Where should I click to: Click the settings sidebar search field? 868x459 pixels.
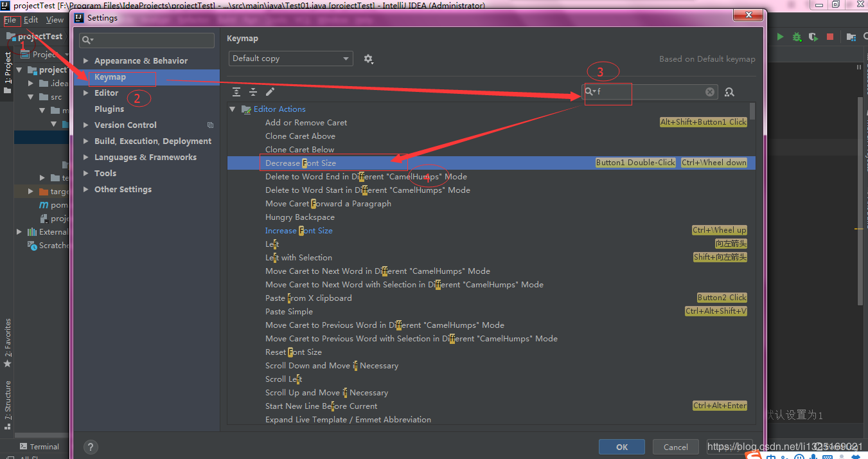pos(146,40)
